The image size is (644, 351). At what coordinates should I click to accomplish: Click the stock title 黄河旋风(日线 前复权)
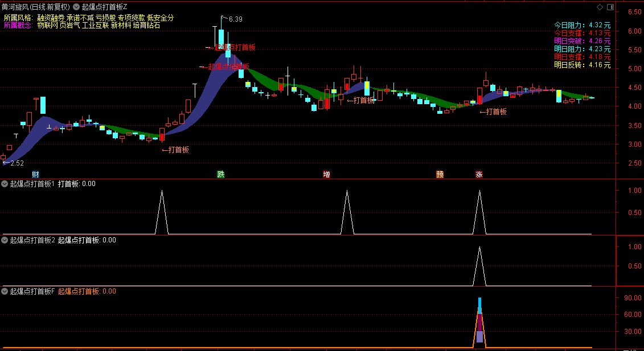pyautogui.click(x=36, y=7)
